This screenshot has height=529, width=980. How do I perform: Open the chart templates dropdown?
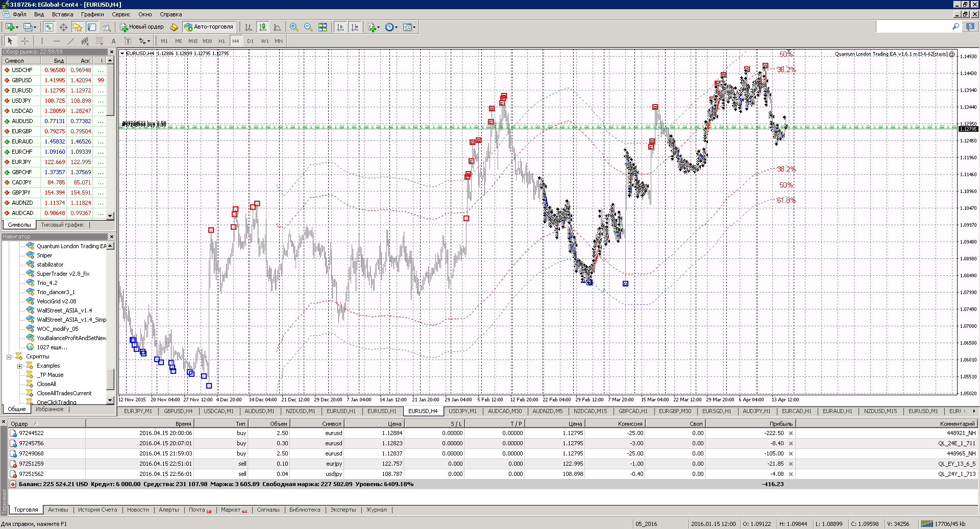point(414,27)
